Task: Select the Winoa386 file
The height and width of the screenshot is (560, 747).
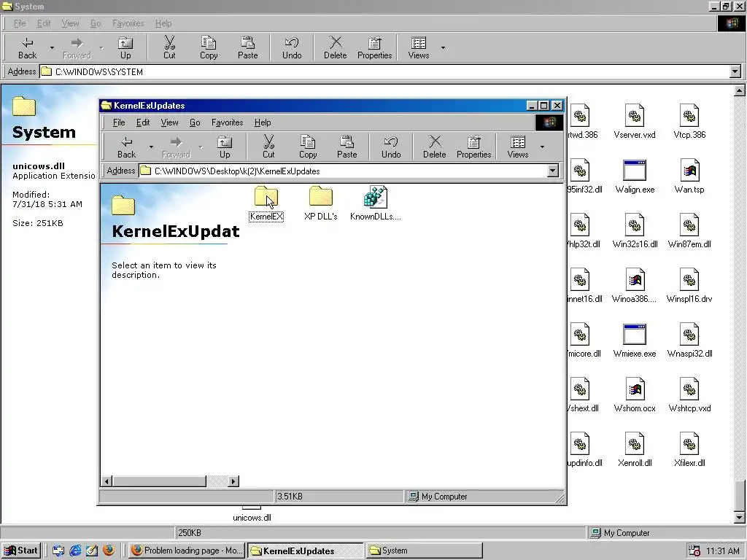Action: (635, 286)
